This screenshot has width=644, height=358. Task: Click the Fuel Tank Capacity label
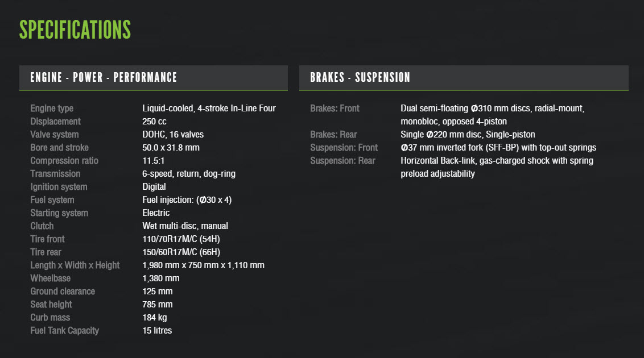click(x=64, y=331)
